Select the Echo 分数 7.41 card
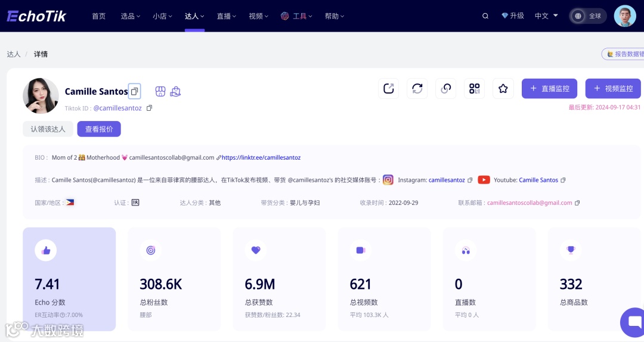 coord(69,279)
